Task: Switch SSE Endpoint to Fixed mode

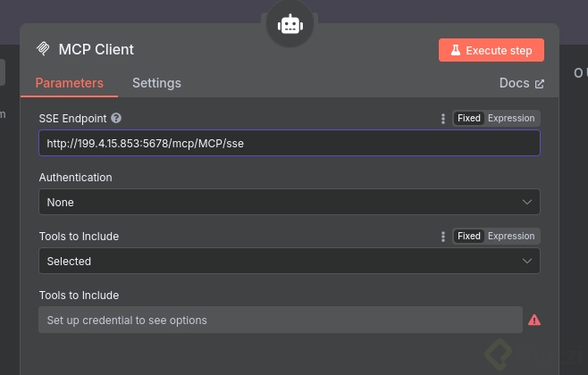Action: (468, 119)
